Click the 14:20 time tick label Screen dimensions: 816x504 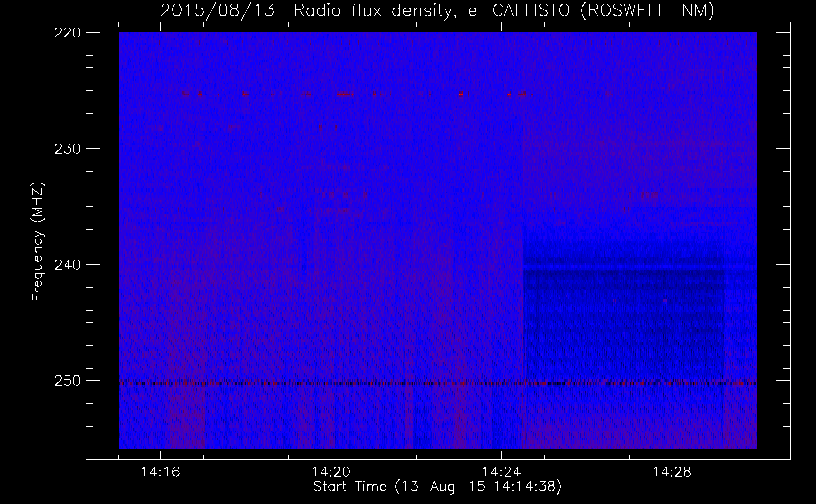point(331,472)
